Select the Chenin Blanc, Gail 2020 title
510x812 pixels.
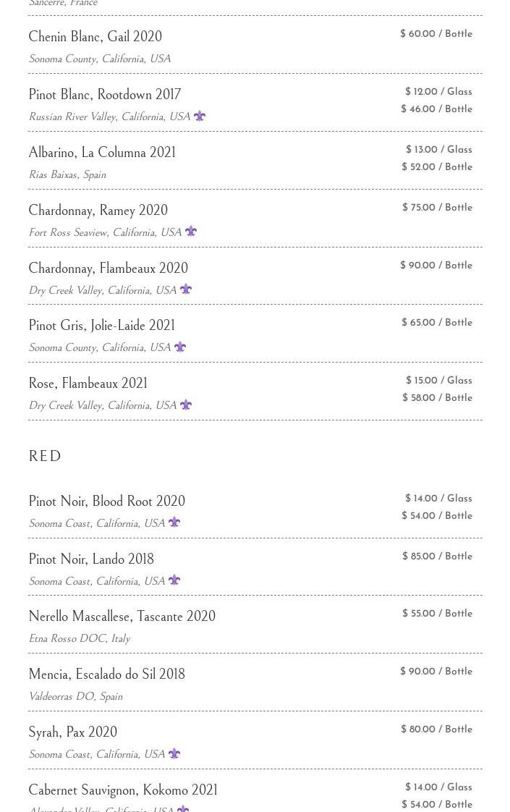click(95, 37)
